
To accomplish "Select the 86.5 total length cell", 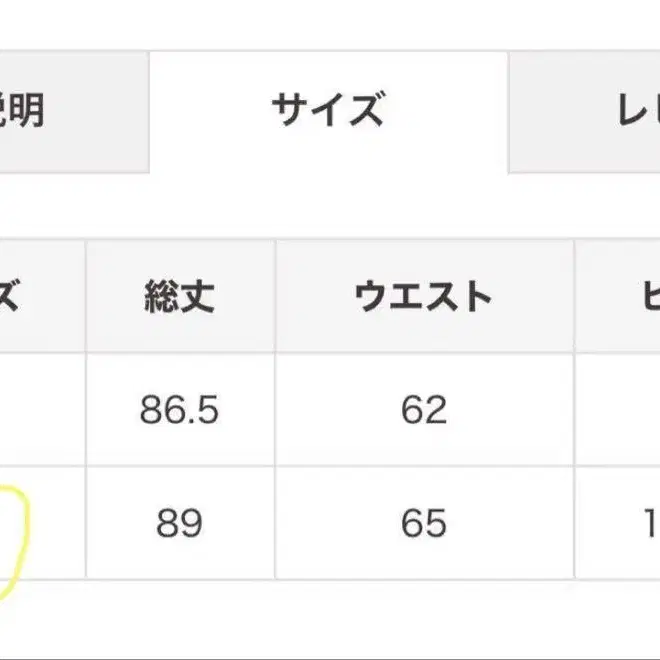I will [180, 410].
